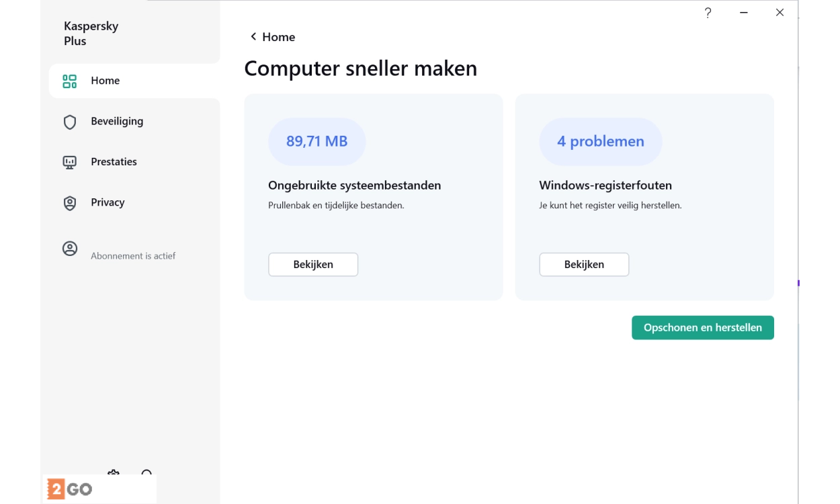Click the back chevron beside Home
The image size is (840, 504).
(253, 36)
